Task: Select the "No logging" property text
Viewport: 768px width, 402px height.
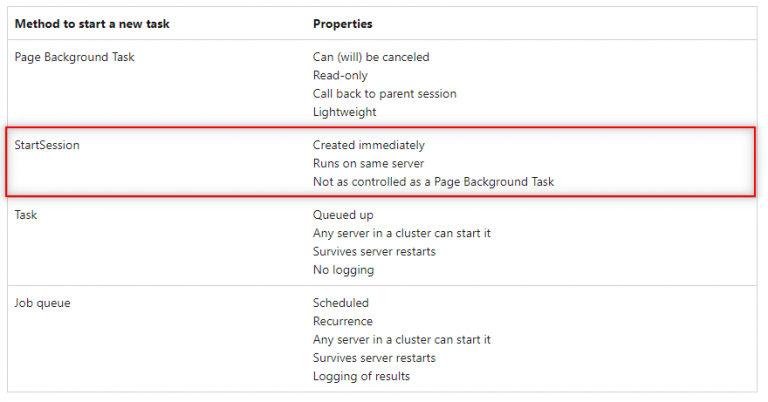Action: [x=343, y=269]
